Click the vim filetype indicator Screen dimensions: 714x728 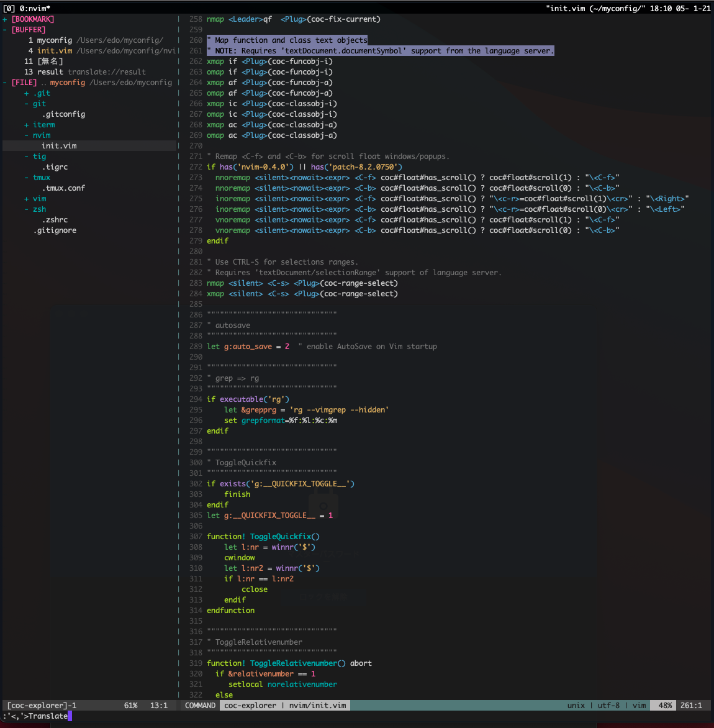pos(639,705)
